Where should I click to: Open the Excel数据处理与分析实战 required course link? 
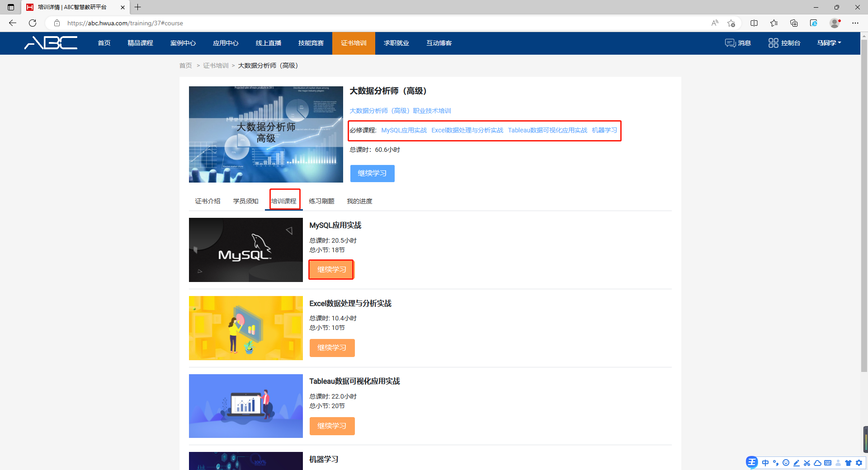(x=467, y=130)
